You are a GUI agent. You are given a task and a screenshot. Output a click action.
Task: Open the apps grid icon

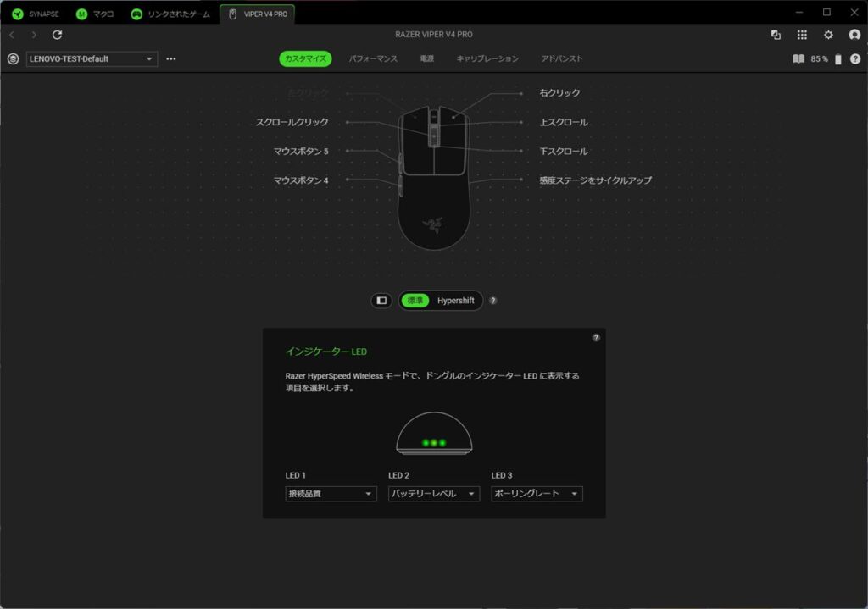802,35
